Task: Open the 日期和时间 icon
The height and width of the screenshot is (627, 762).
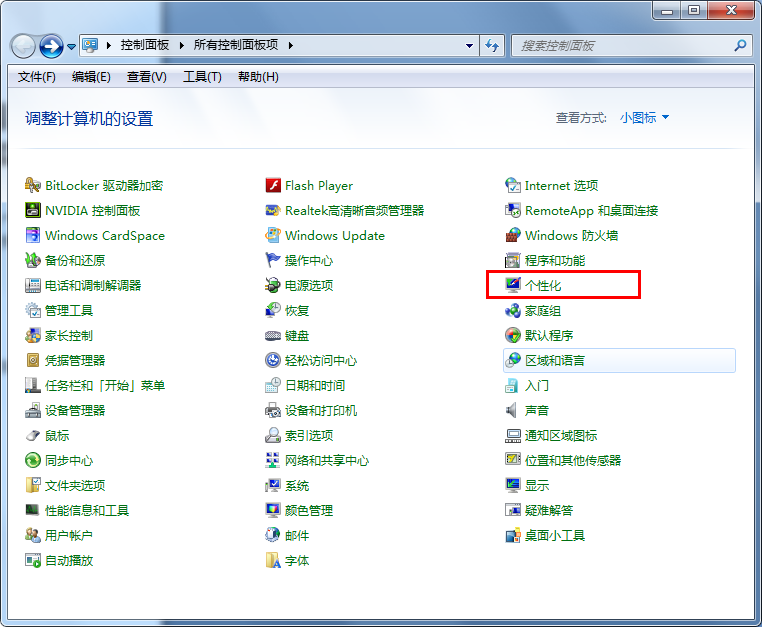Action: 273,385
